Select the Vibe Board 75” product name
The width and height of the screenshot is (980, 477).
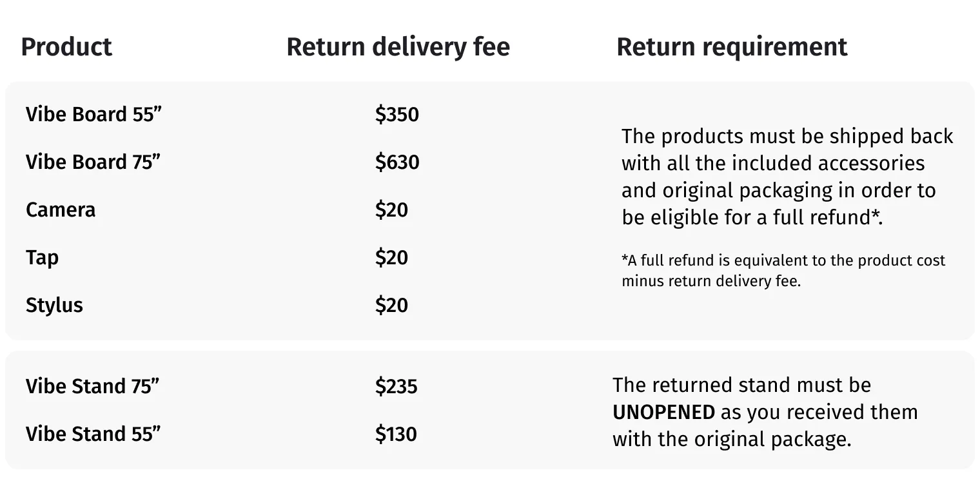(x=93, y=162)
